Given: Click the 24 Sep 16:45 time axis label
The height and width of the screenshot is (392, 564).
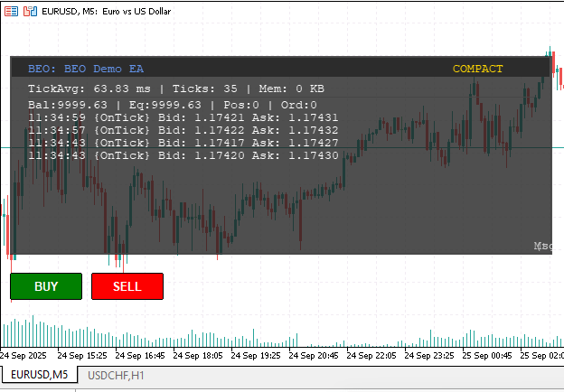Looking at the screenshot, I should pyautogui.click(x=140, y=355).
